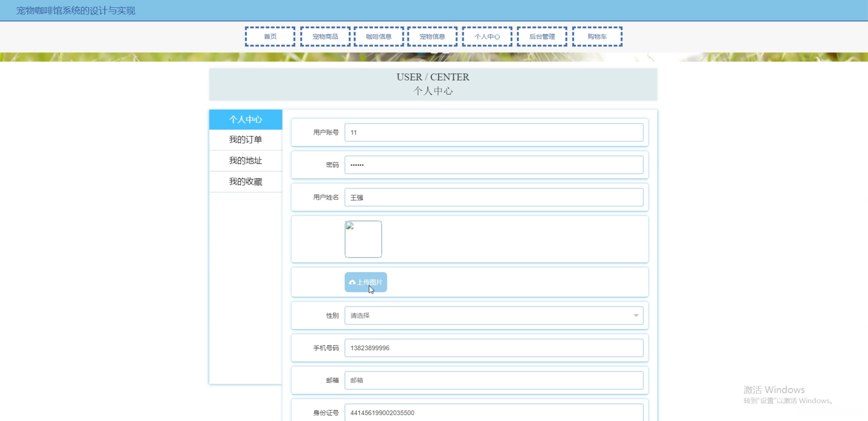868x421 pixels.
Task: Open 我的订单 in the sidebar
Action: [245, 139]
